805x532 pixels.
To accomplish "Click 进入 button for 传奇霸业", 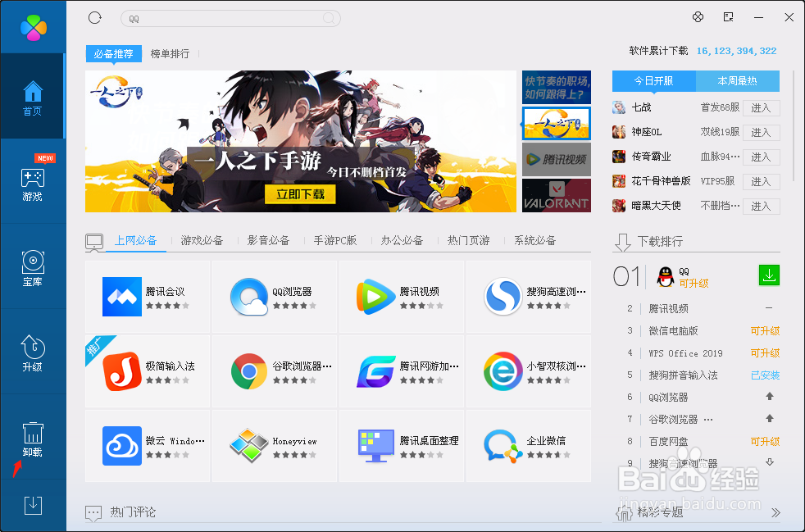I will [x=762, y=157].
